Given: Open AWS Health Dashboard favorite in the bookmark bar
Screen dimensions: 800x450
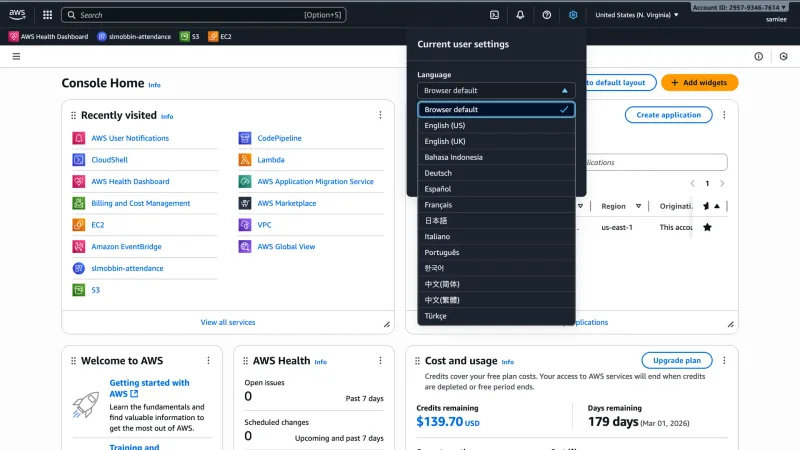Looking at the screenshot, I should [48, 36].
